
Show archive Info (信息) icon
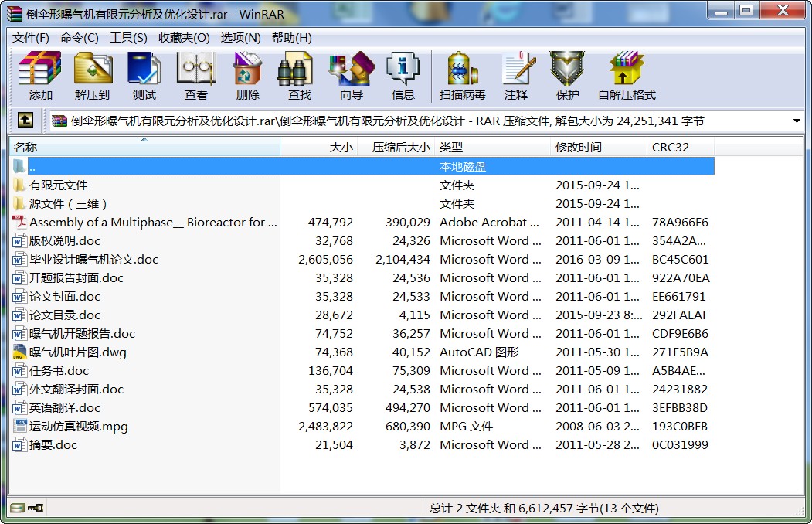(x=403, y=77)
